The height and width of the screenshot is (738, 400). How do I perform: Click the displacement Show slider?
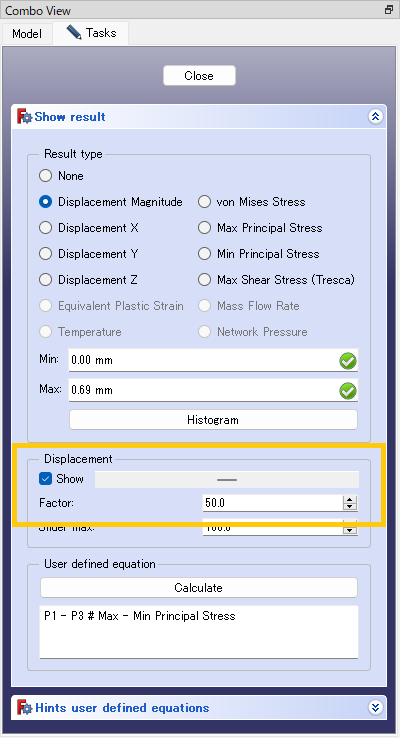(227, 480)
